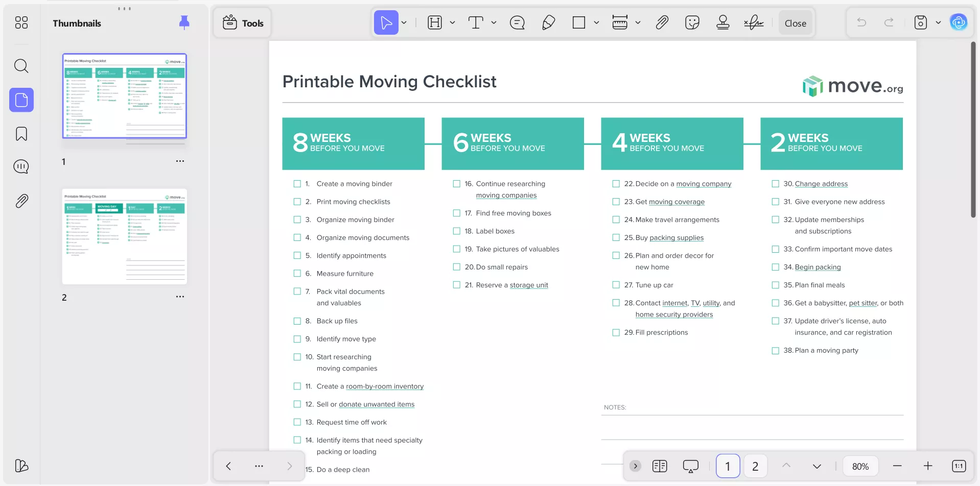Start slideshow presentation mode
The image size is (980, 486).
(x=691, y=466)
